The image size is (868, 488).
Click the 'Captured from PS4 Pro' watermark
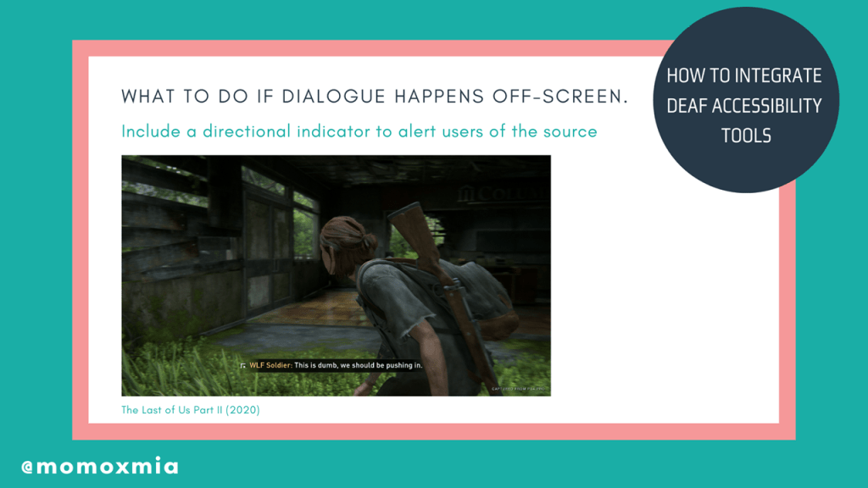point(518,390)
